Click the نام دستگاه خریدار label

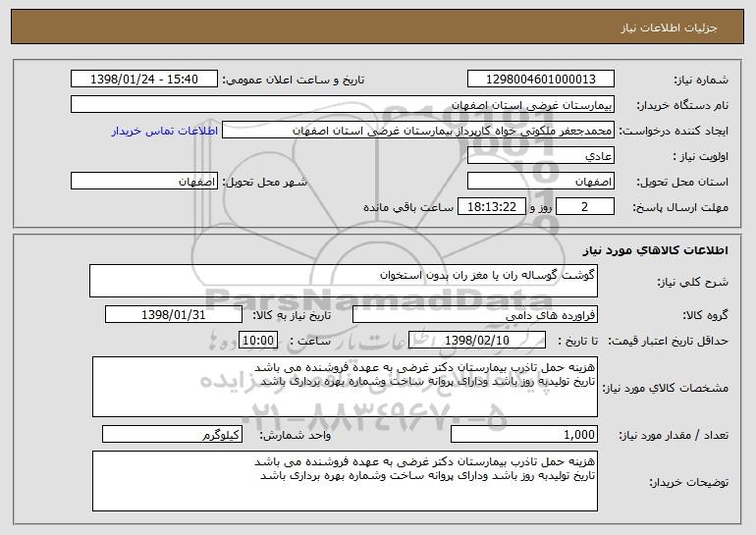(x=682, y=105)
